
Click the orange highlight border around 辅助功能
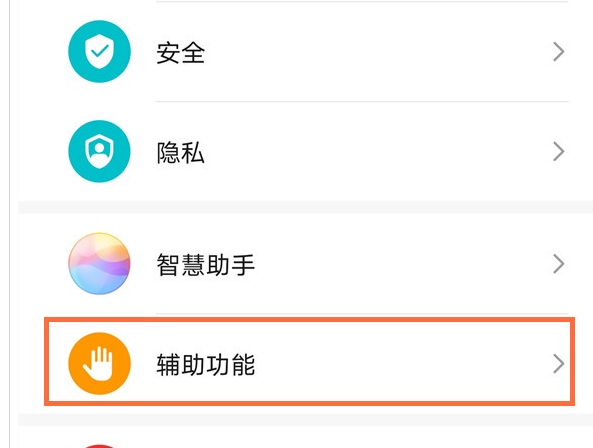[x=309, y=319]
